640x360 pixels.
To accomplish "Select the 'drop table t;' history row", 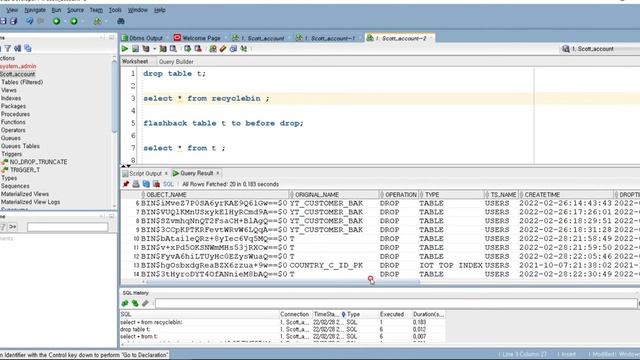I will click(x=282, y=329).
